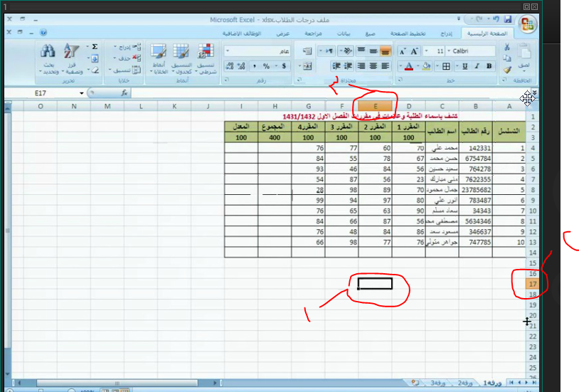This screenshot has height=392, width=579.
Task: Apply comma style number format
Action: click(255, 66)
